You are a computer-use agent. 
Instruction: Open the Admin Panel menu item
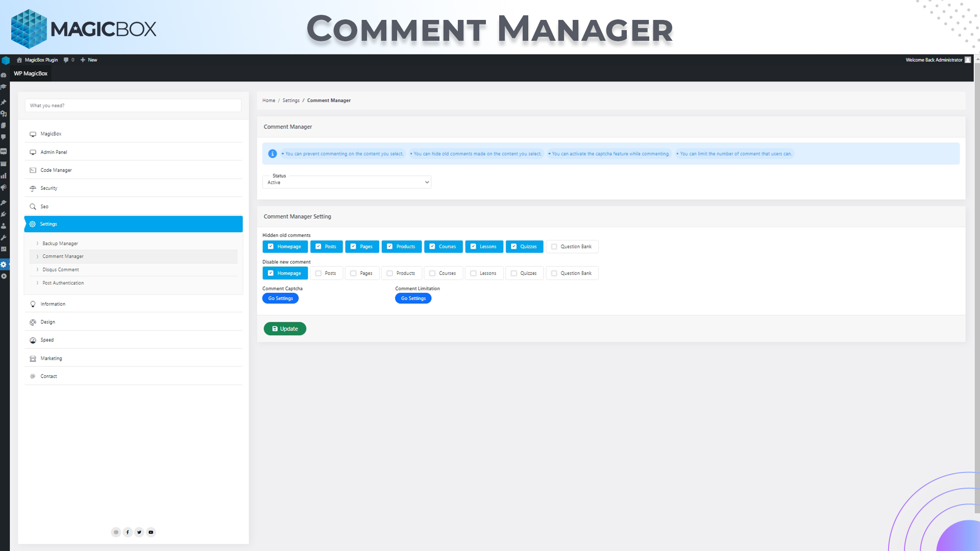[133, 152]
